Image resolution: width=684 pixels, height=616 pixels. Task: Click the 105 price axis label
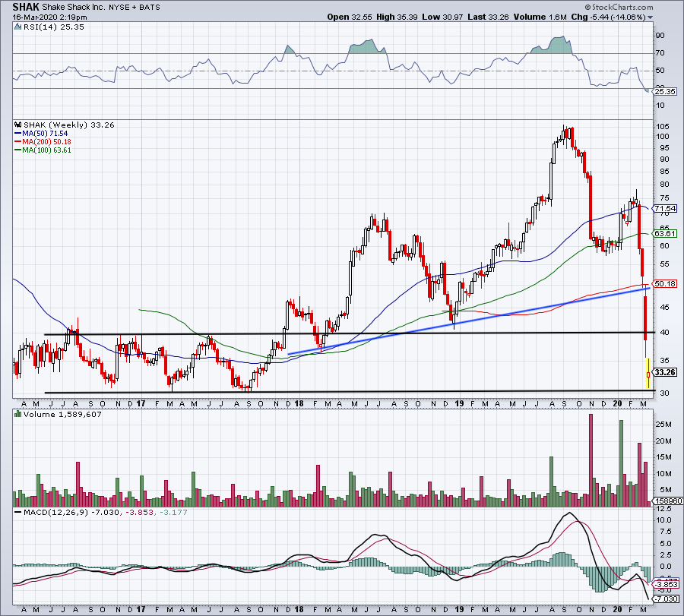663,126
